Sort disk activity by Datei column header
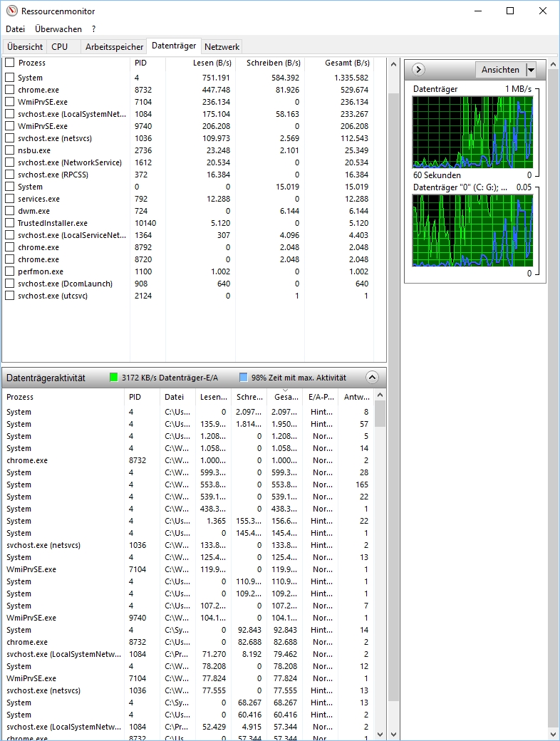This screenshot has width=560, height=741. 177,397
